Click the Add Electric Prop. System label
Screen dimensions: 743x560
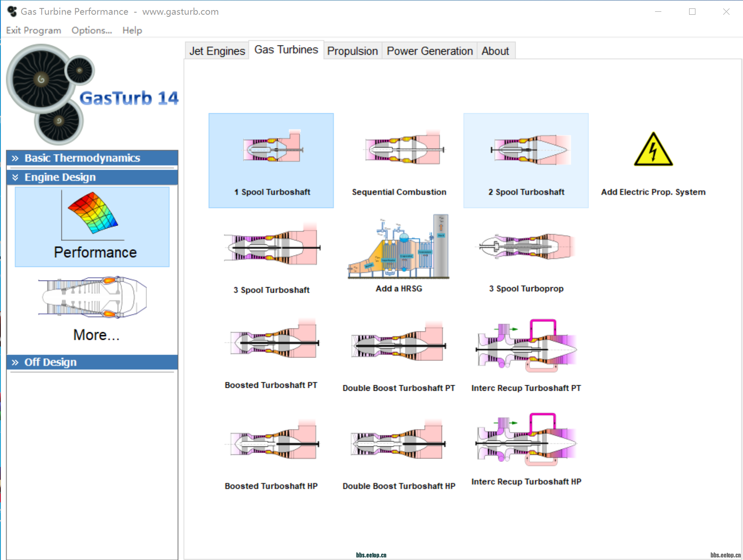coord(653,192)
